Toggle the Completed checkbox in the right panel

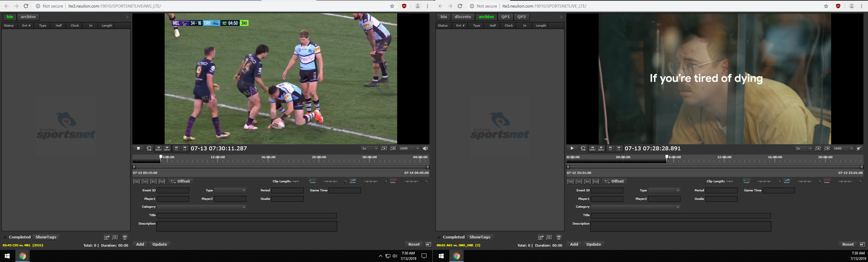439,237
